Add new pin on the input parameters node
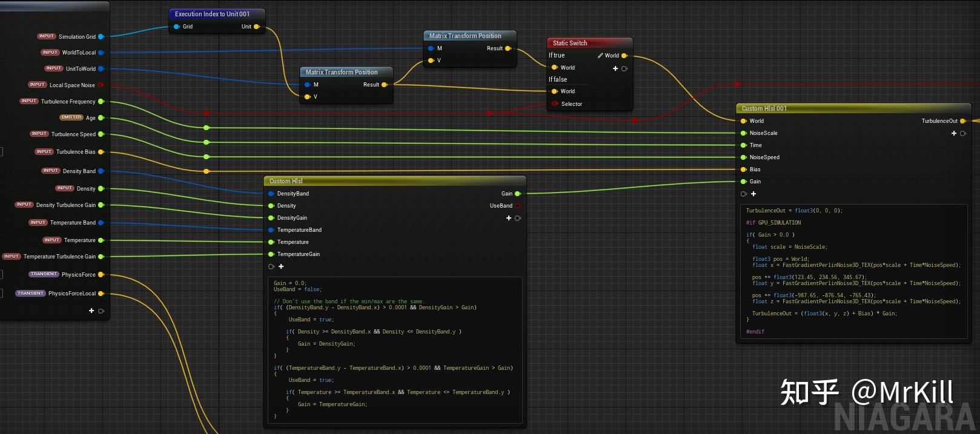This screenshot has width=980, height=434. coord(91,311)
